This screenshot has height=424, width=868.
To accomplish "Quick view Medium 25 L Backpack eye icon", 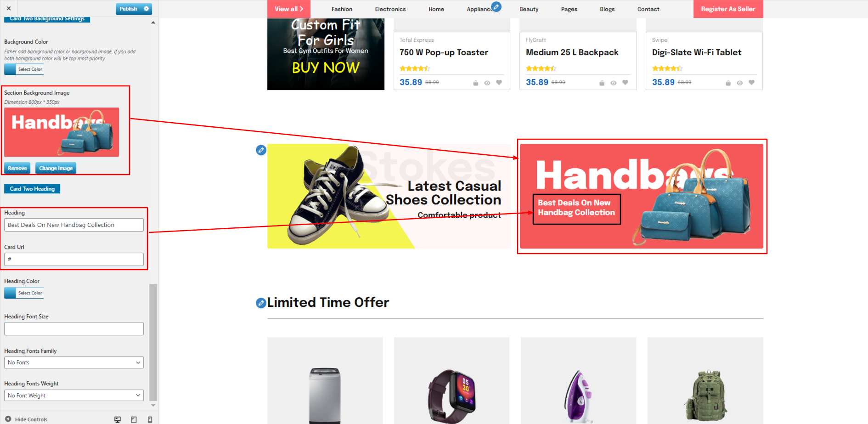I will click(x=613, y=83).
